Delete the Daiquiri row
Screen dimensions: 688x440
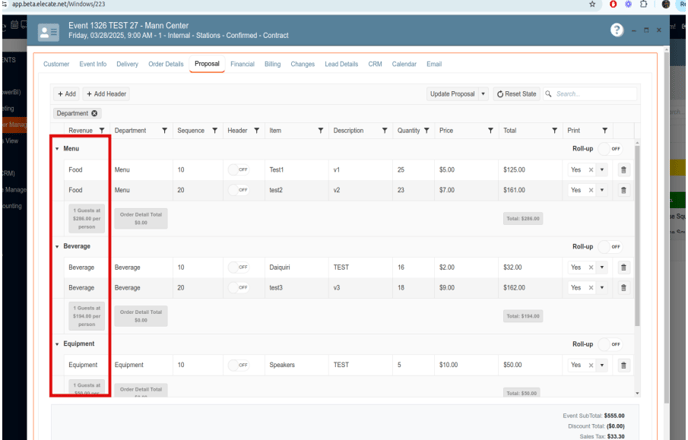coord(624,268)
